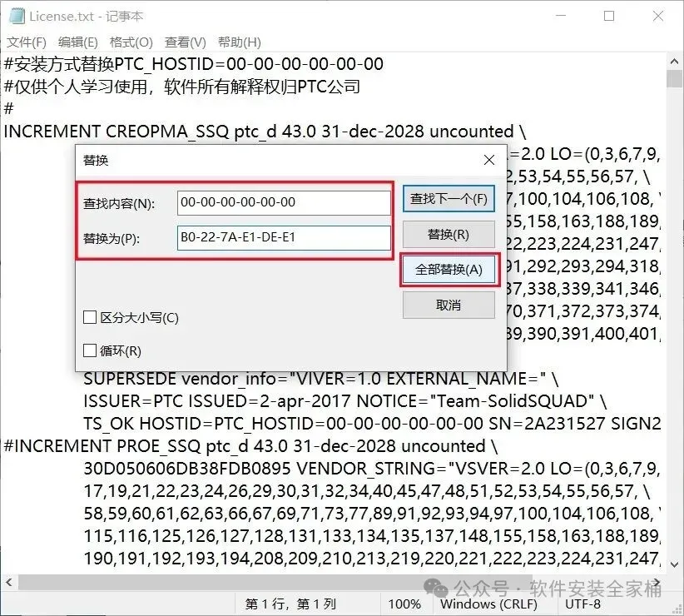Open the 查看(V) menu
Viewport: 684px width, 616px height.
point(185,42)
